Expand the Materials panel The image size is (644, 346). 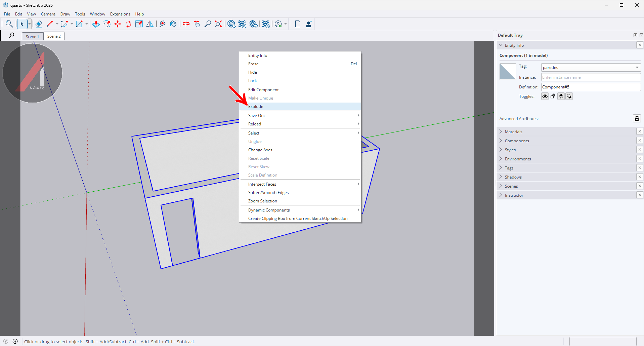point(501,131)
